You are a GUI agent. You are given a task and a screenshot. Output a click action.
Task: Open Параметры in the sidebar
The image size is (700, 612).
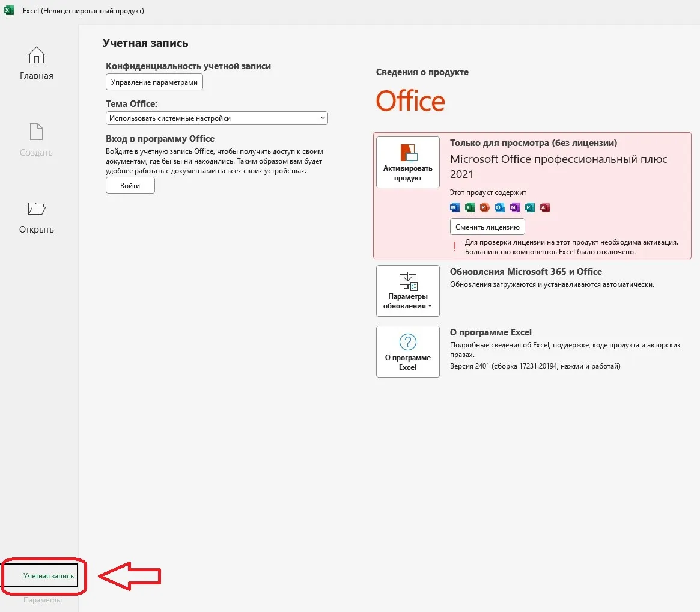pos(43,600)
